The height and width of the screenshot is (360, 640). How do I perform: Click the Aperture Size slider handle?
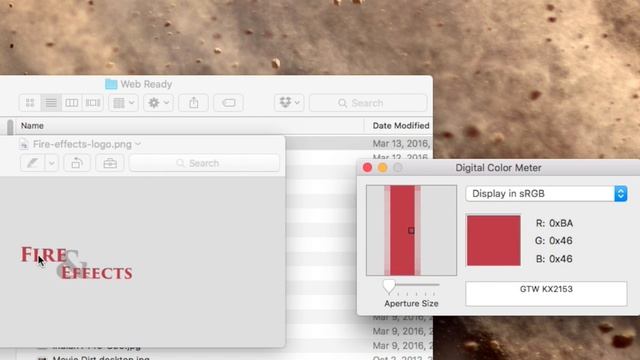click(x=389, y=287)
